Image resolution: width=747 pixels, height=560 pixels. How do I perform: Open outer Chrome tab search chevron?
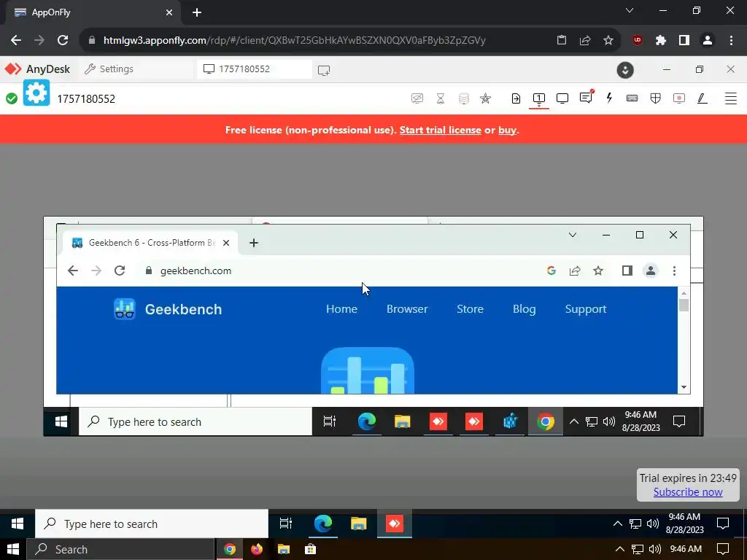tap(630, 10)
